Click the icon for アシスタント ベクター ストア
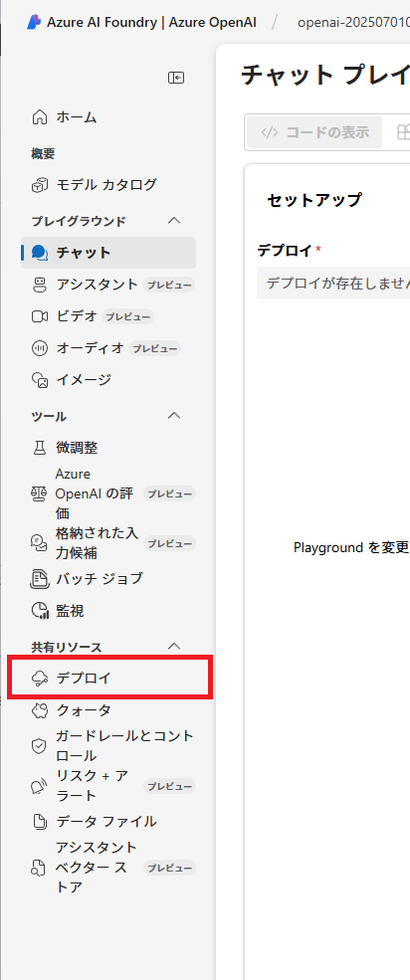 click(x=40, y=869)
